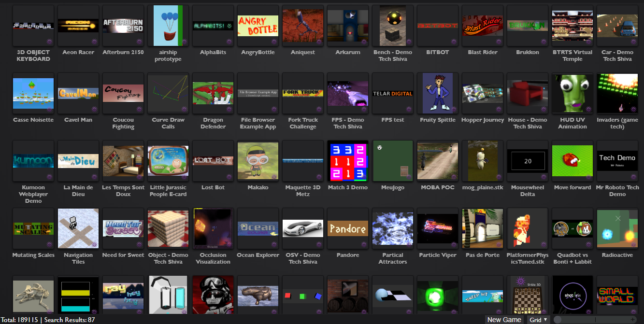This screenshot has height=324, width=644.
Task: Select the Navigation Tiles thumbnail
Action: pos(78,228)
